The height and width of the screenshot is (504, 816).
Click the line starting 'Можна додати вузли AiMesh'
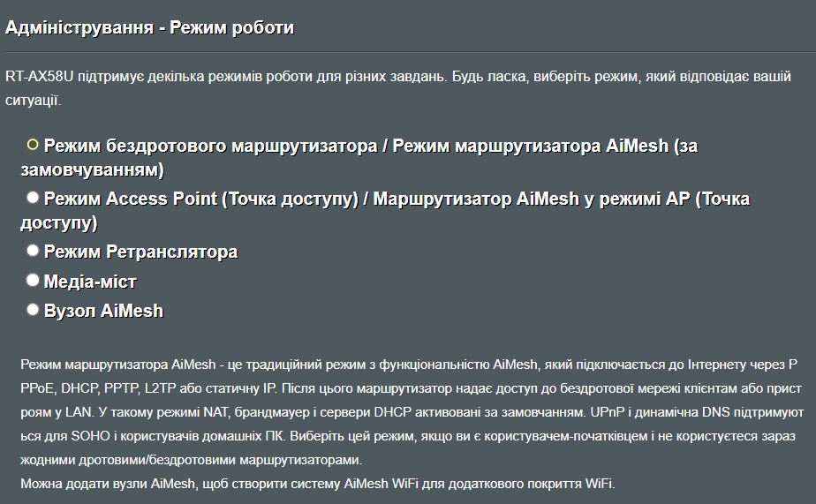tap(316, 485)
